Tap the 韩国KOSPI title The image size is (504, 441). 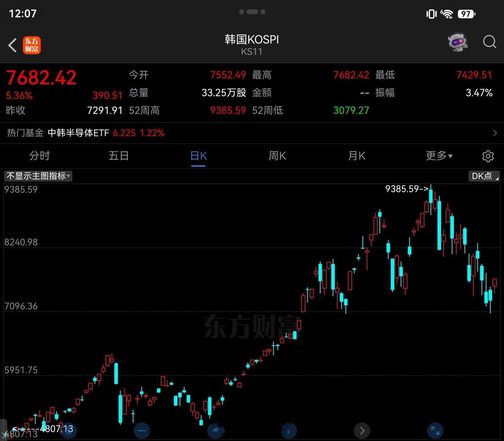pyautogui.click(x=252, y=39)
